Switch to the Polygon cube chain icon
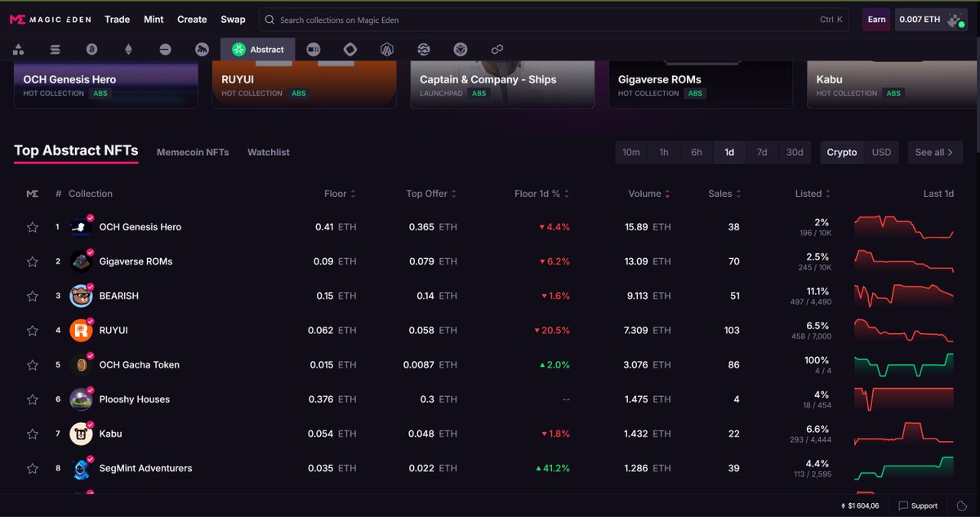The width and height of the screenshot is (980, 517). coord(461,50)
